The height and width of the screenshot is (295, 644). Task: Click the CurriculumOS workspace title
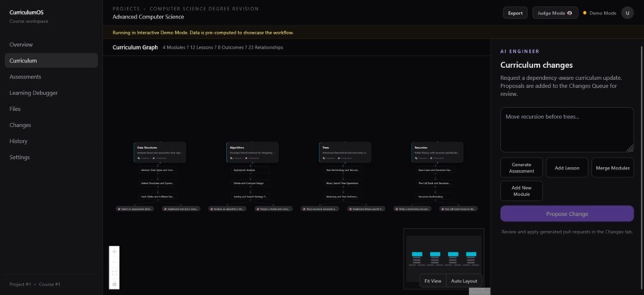pyautogui.click(x=26, y=13)
